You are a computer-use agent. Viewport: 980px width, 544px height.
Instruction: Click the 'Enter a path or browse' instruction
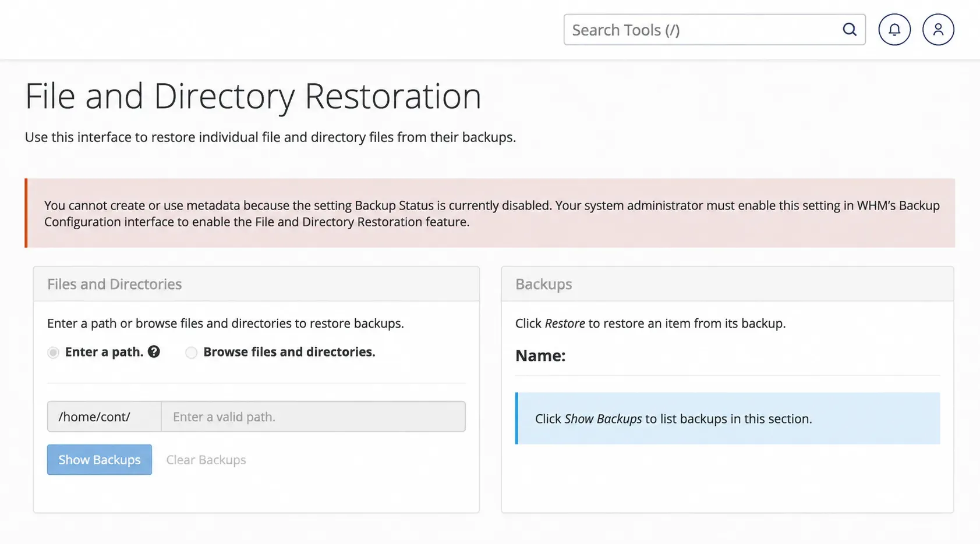click(x=225, y=323)
